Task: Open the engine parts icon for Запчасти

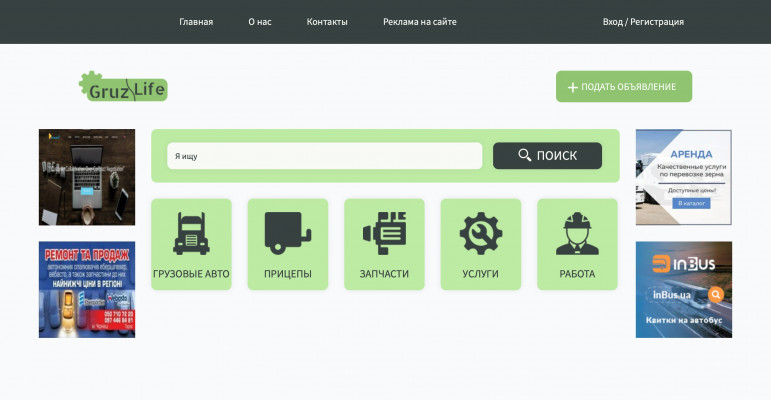Action: [x=384, y=234]
